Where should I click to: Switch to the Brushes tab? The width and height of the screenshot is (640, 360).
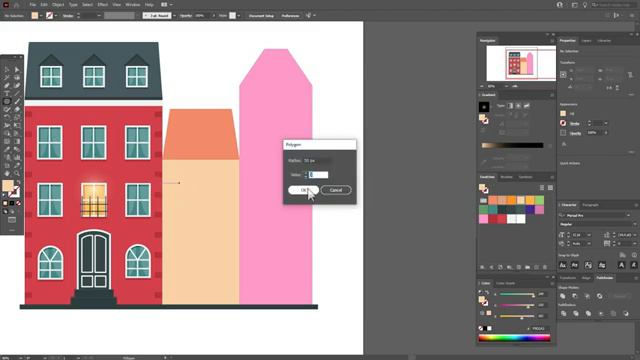click(506, 177)
